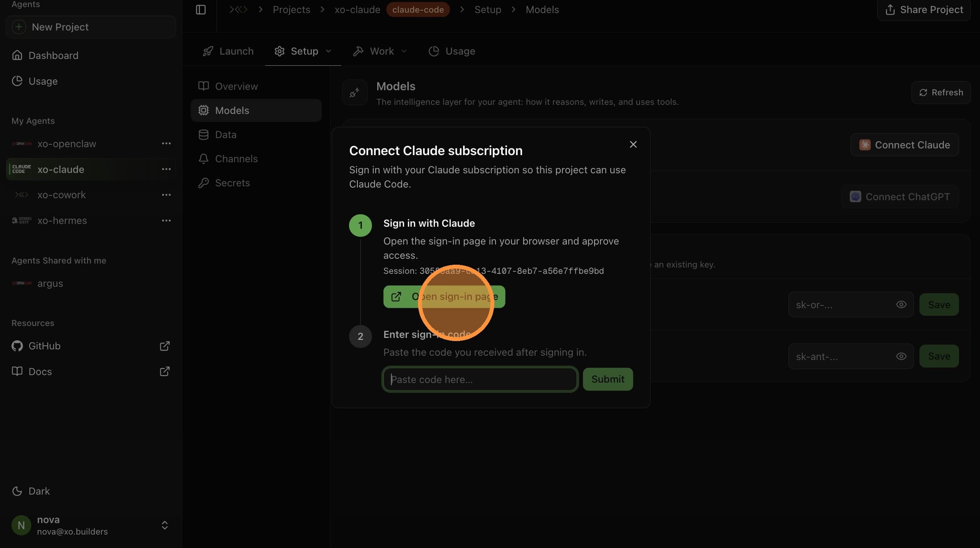Open the shared argus agent
980x548 pixels.
[50, 283]
